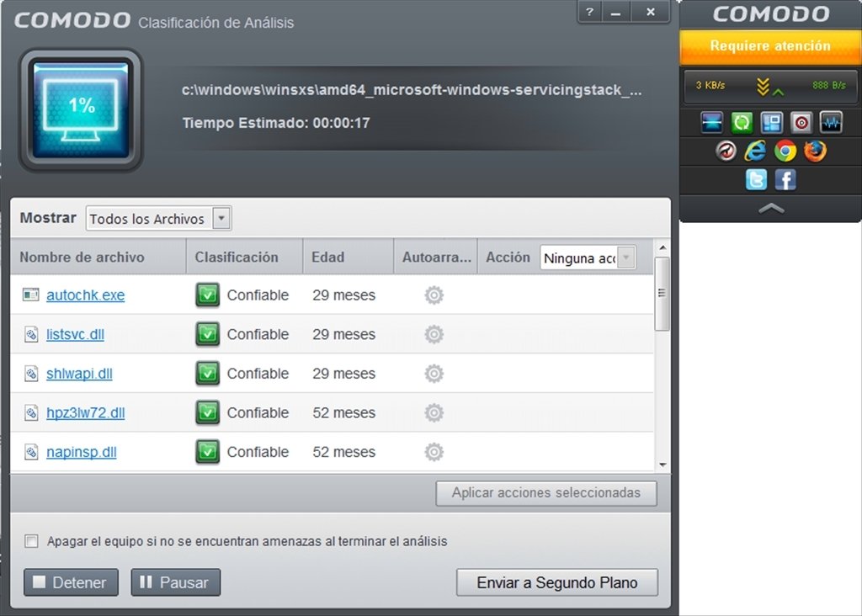Click the green trusted shield for autochk.exe
Screen dimensions: 862x616
(208, 295)
